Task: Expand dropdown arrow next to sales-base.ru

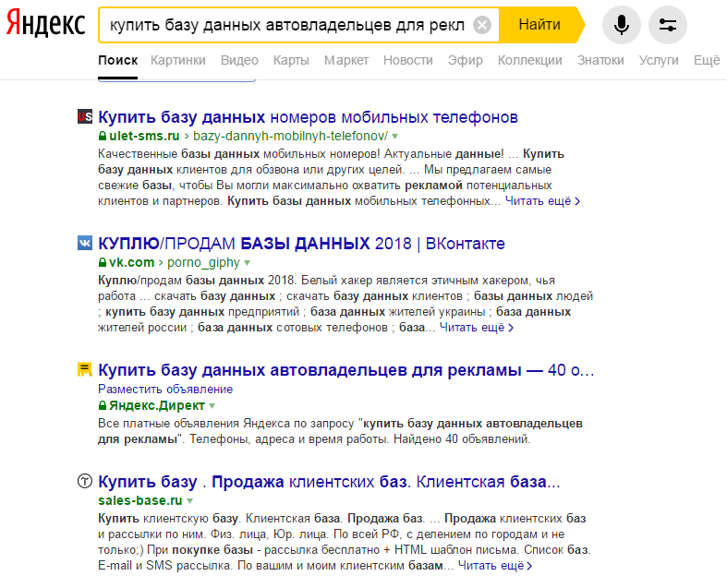Action: [x=189, y=501]
